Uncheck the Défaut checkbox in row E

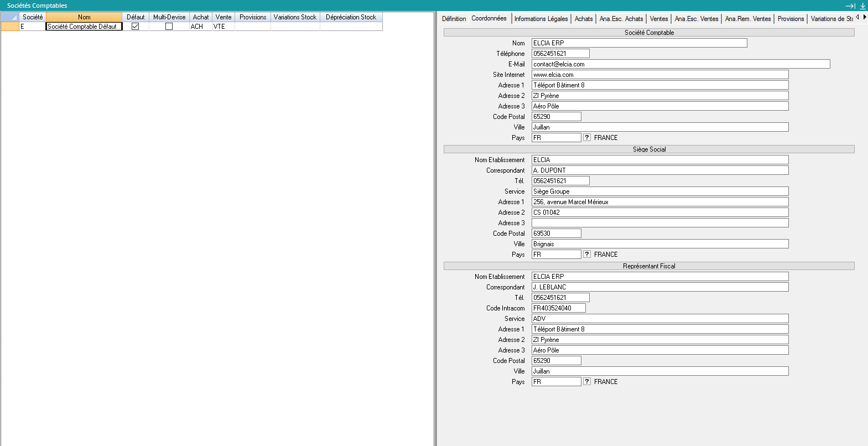(x=136, y=27)
